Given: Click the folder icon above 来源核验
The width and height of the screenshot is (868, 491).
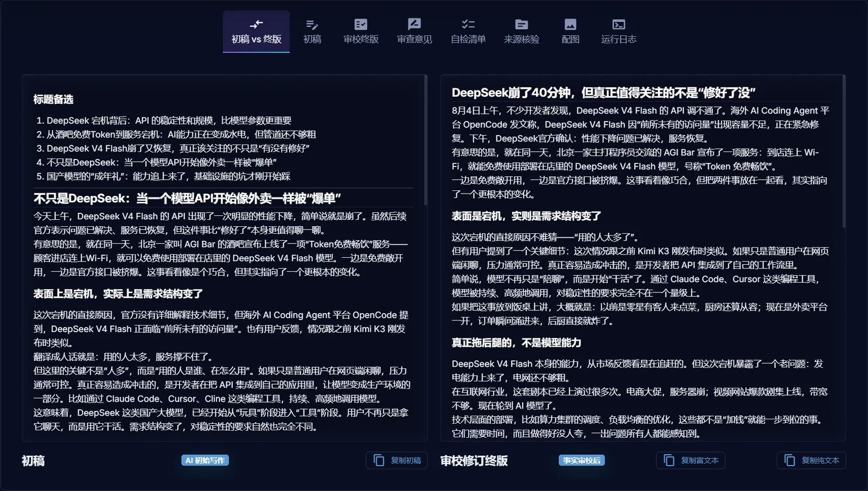Looking at the screenshot, I should pos(521,24).
